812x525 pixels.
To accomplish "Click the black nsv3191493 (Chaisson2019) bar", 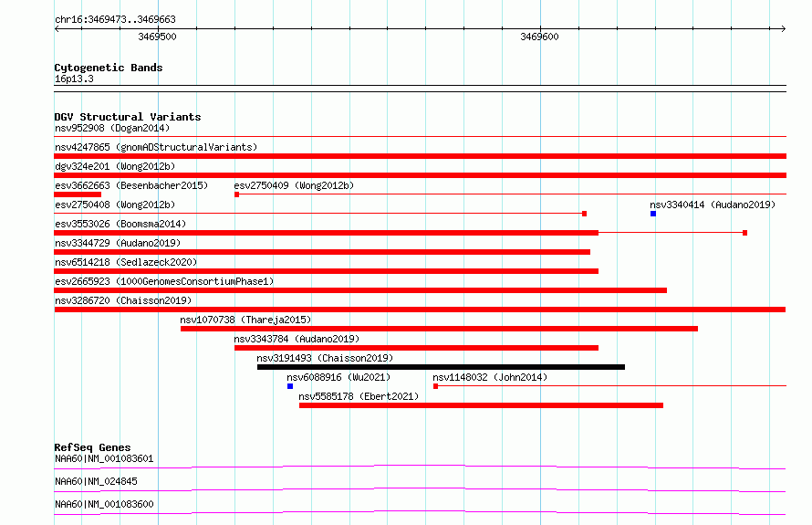I will [441, 367].
